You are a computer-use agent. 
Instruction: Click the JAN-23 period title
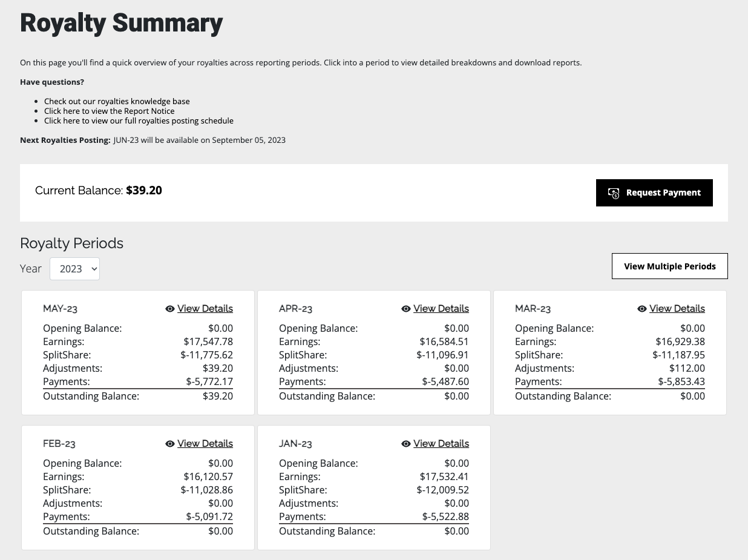296,444
